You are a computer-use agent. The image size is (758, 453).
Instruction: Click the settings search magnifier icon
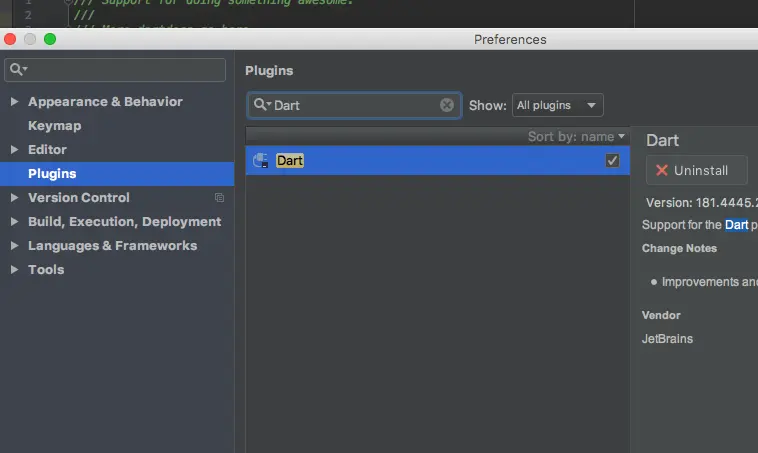tap(18, 69)
